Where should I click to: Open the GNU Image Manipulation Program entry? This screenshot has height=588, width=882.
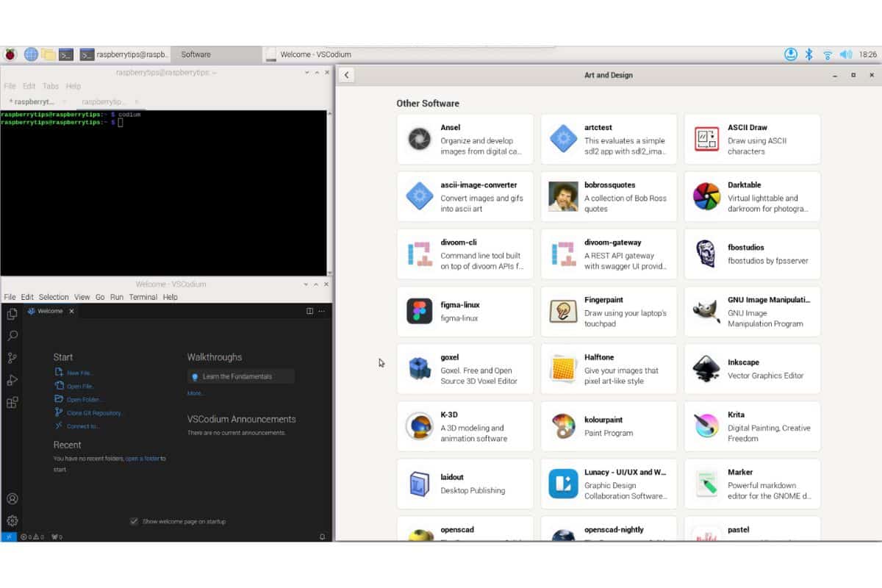click(752, 312)
